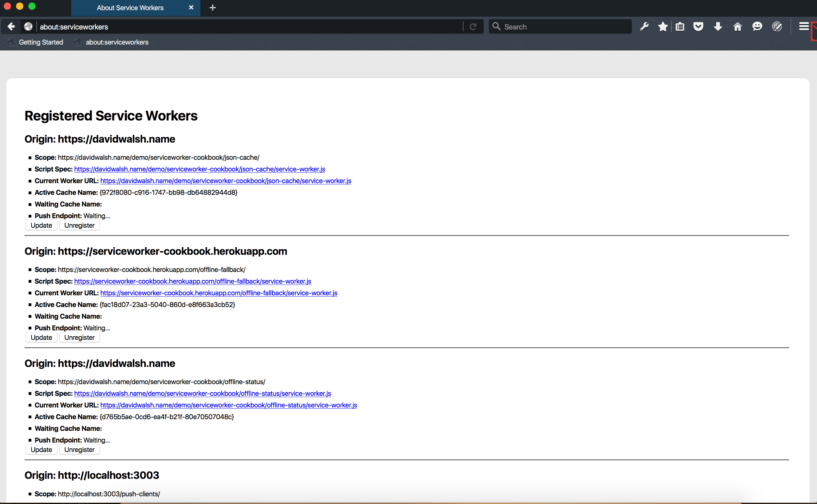Viewport: 817px width, 504px height.
Task: Click the offline-status Scope URL text
Action: point(162,382)
